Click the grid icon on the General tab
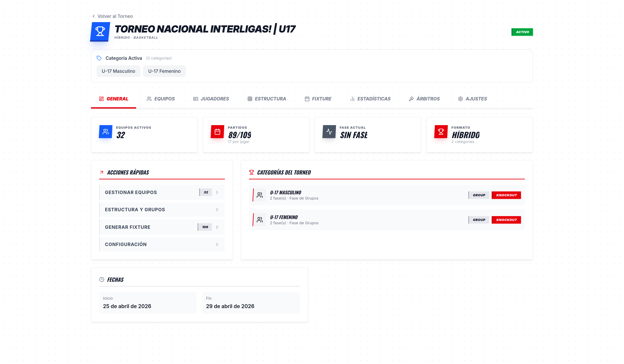This screenshot has height=364, width=624. coord(101,99)
